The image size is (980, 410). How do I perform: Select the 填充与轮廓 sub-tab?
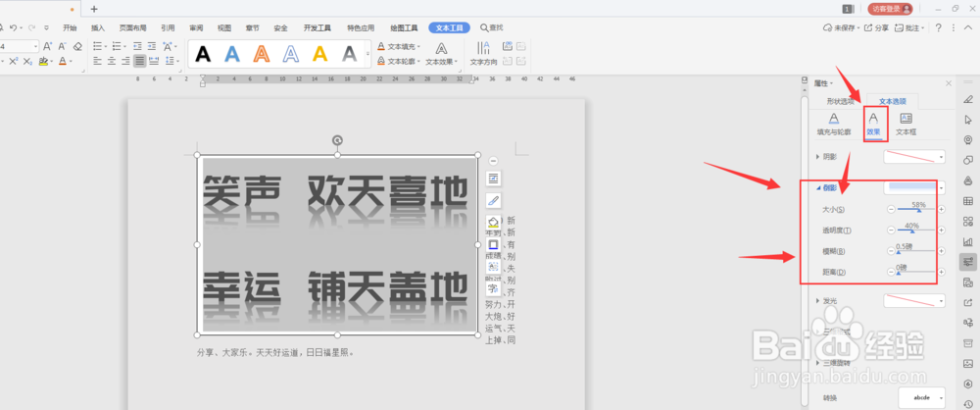click(834, 125)
